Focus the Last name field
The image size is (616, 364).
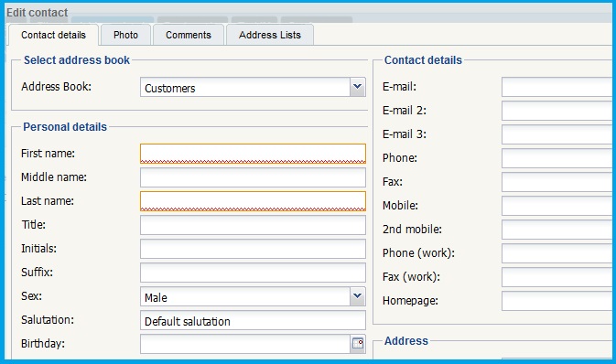point(253,201)
